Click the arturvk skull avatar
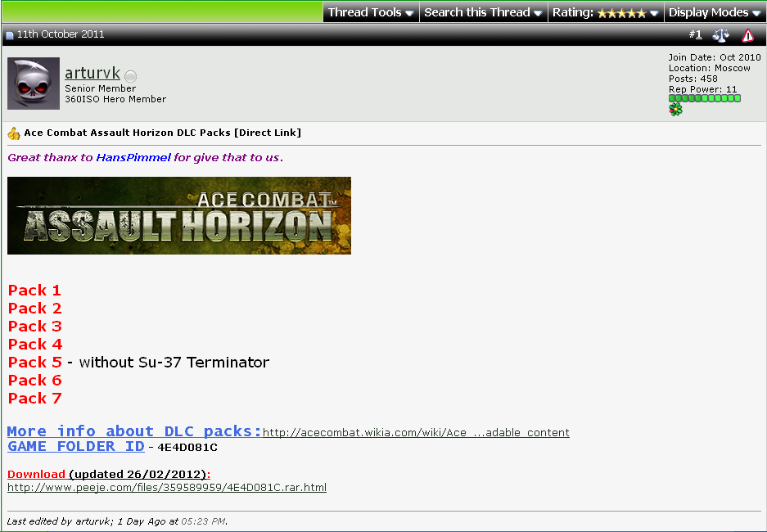This screenshot has width=767, height=532. [x=34, y=83]
